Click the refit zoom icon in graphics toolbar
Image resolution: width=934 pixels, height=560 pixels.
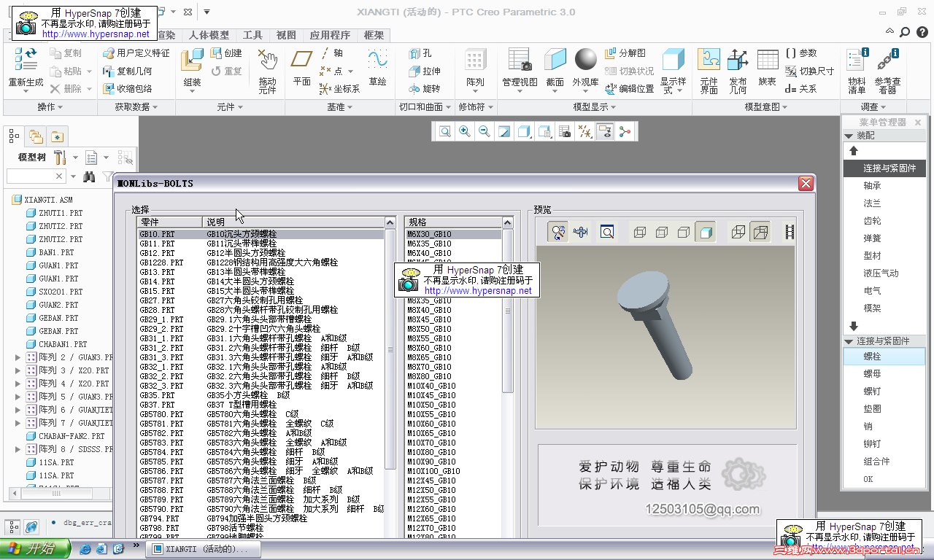444,131
